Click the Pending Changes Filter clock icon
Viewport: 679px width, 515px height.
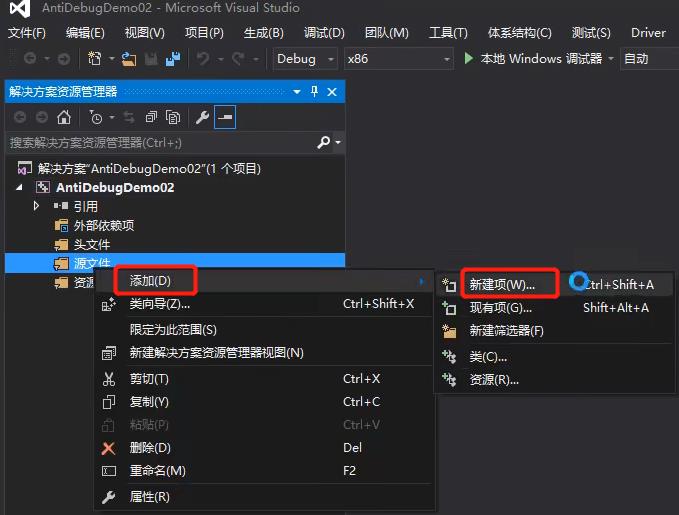96,117
